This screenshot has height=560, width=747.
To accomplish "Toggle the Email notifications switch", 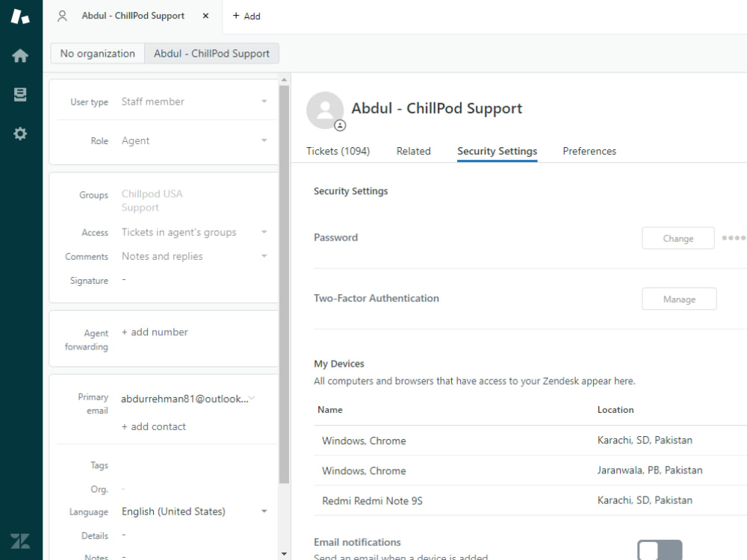I will click(x=660, y=550).
